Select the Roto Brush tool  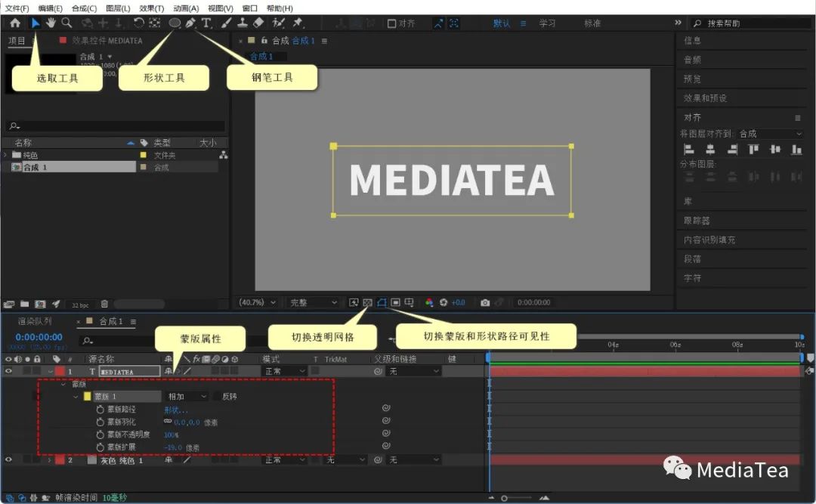pos(278,23)
